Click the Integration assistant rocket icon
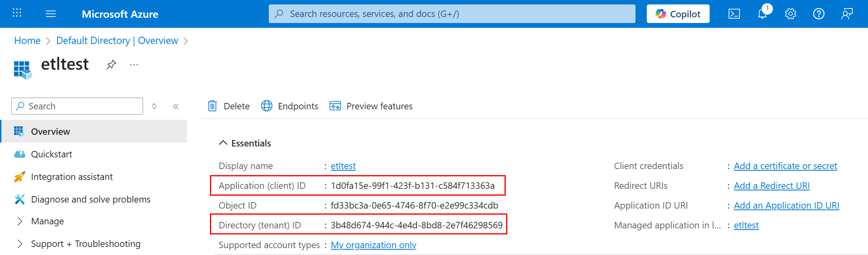868x255 pixels. point(19,177)
